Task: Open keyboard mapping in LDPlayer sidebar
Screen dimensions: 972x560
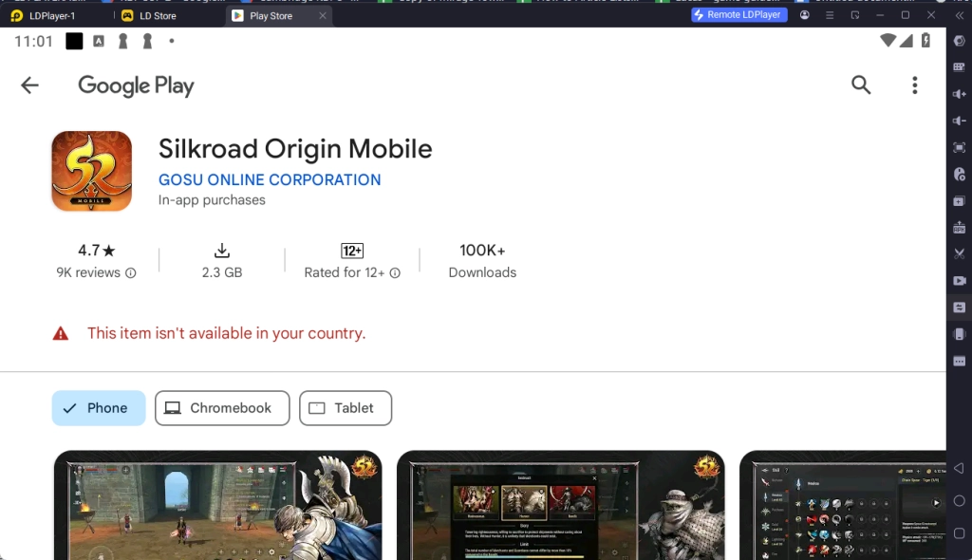Action: (x=959, y=67)
